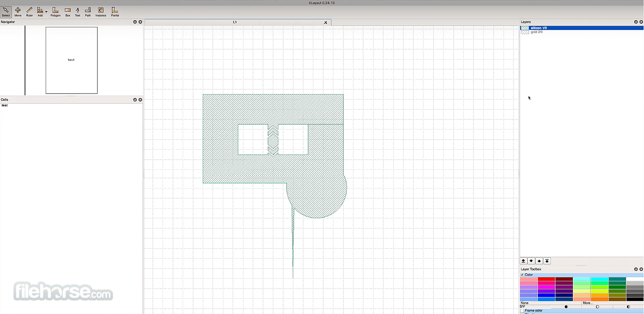Viewport: 644px width, 314px height.
Task: Activate the Path tool
Action: [88, 11]
